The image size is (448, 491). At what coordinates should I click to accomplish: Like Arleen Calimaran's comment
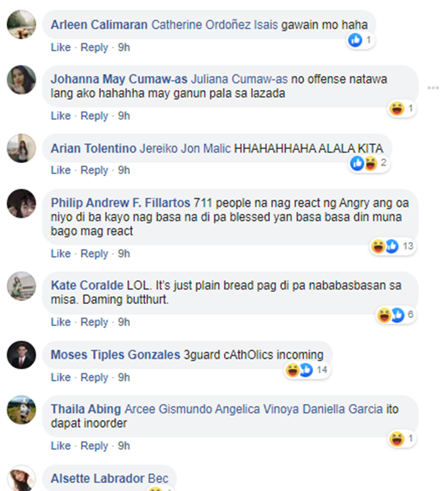(x=61, y=48)
